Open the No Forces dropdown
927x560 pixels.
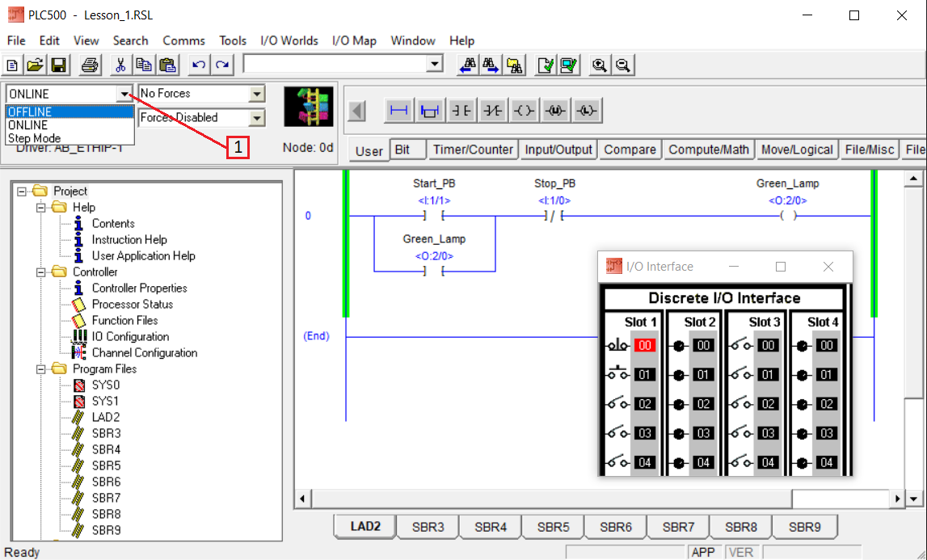[x=256, y=94]
